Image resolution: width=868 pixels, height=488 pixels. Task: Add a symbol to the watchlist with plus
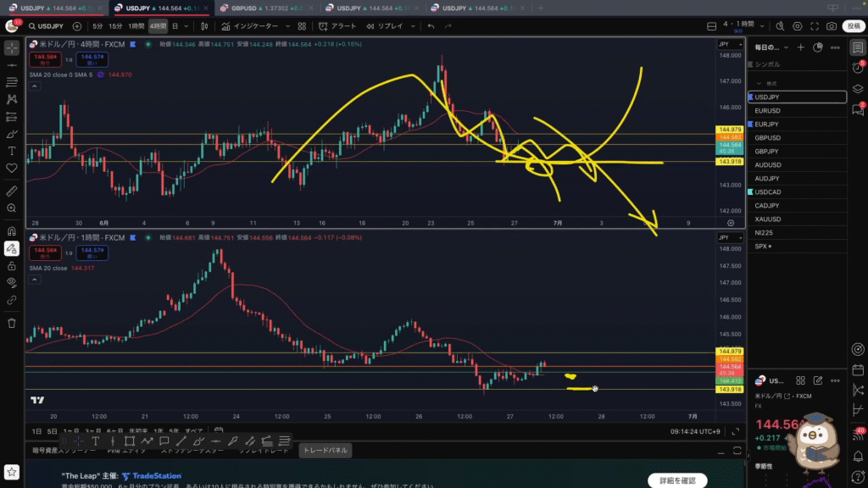[x=800, y=47]
